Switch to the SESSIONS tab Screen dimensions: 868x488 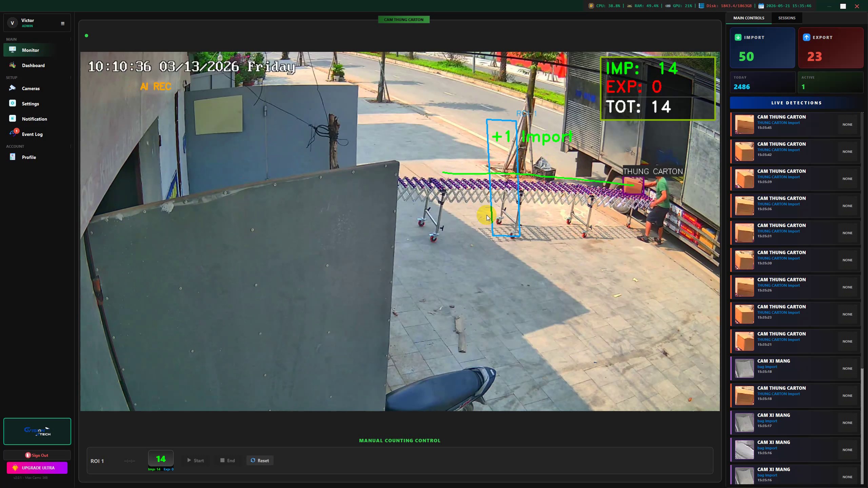tap(787, 18)
